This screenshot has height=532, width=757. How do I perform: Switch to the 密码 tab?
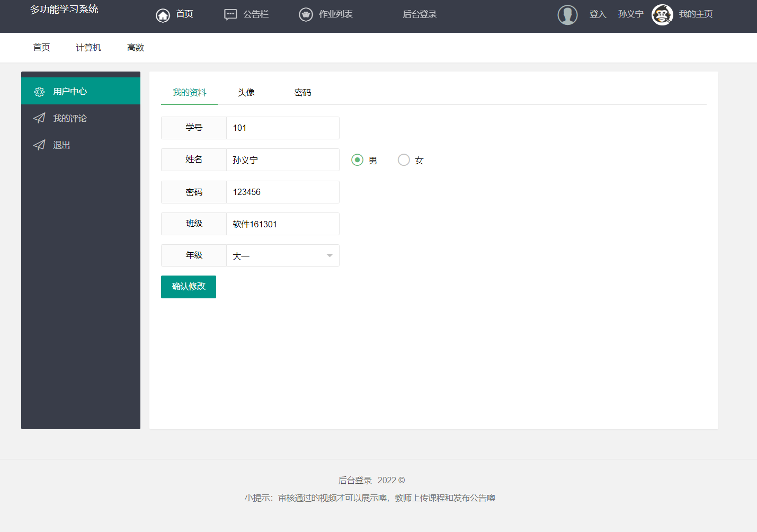tap(302, 92)
